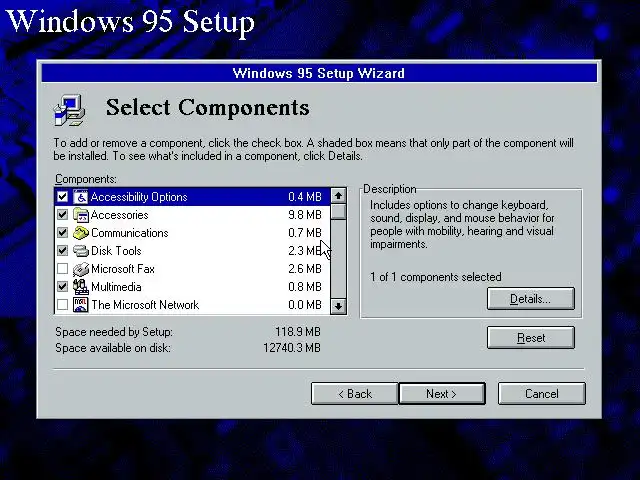Click the Communications telephone icon

pos(80,233)
